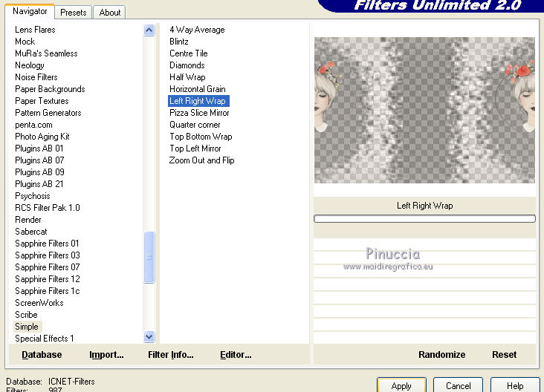The width and height of the screenshot is (544, 392).
Task: Choose the Zoom Out and Flip filter
Action: point(201,160)
